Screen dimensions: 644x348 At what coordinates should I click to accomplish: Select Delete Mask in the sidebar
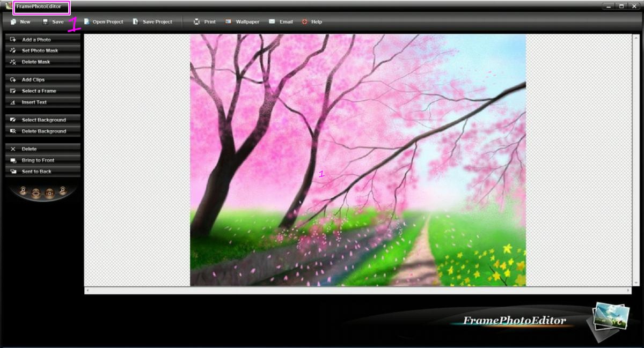[x=43, y=62]
